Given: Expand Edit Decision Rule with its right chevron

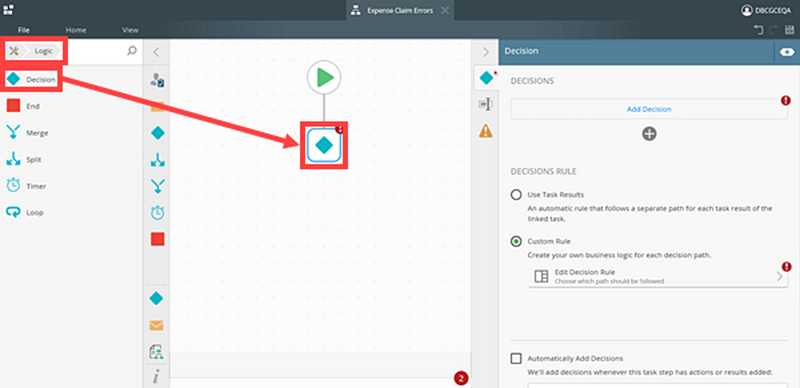Looking at the screenshot, I should point(780,277).
